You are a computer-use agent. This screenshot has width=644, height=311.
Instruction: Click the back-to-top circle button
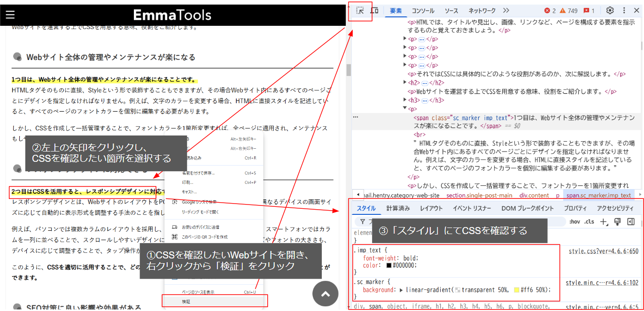click(325, 294)
